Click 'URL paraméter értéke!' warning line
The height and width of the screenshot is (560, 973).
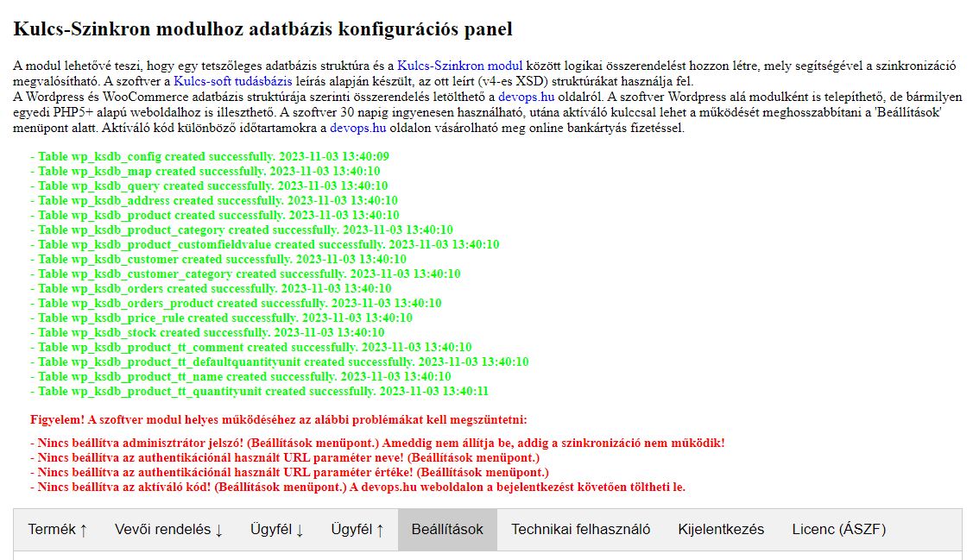pyautogui.click(x=290, y=473)
